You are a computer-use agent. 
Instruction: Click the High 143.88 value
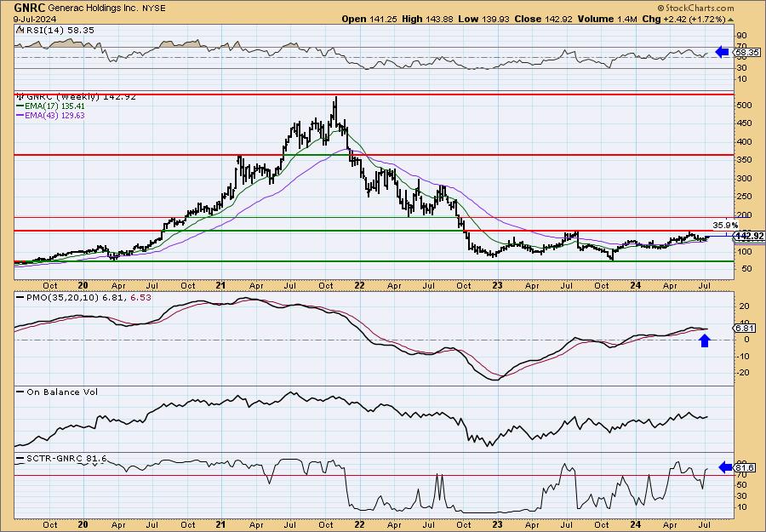428,19
